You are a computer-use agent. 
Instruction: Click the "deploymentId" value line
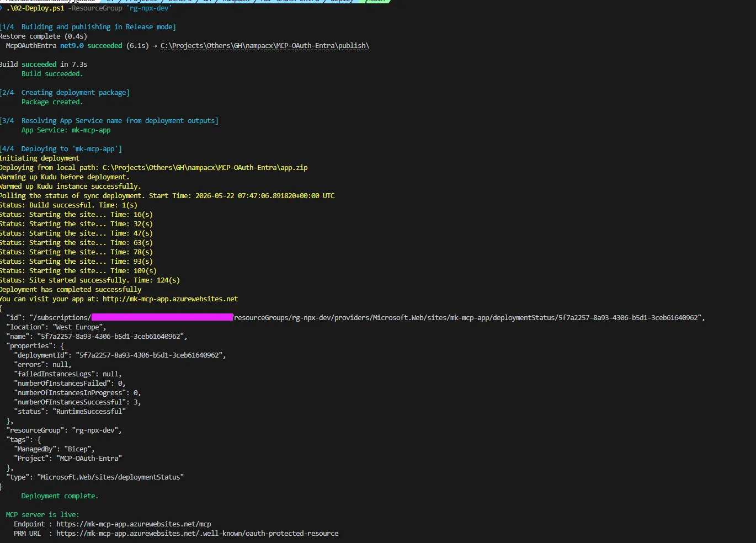pos(120,355)
